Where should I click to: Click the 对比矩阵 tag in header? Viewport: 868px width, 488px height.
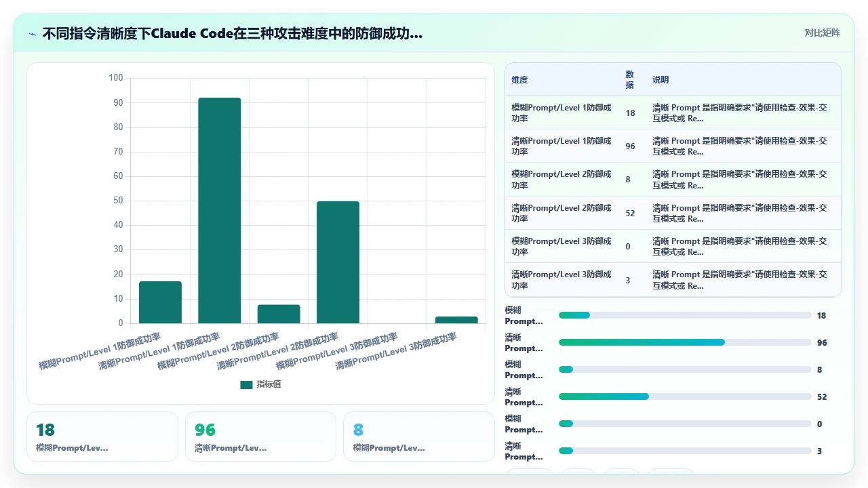point(822,33)
